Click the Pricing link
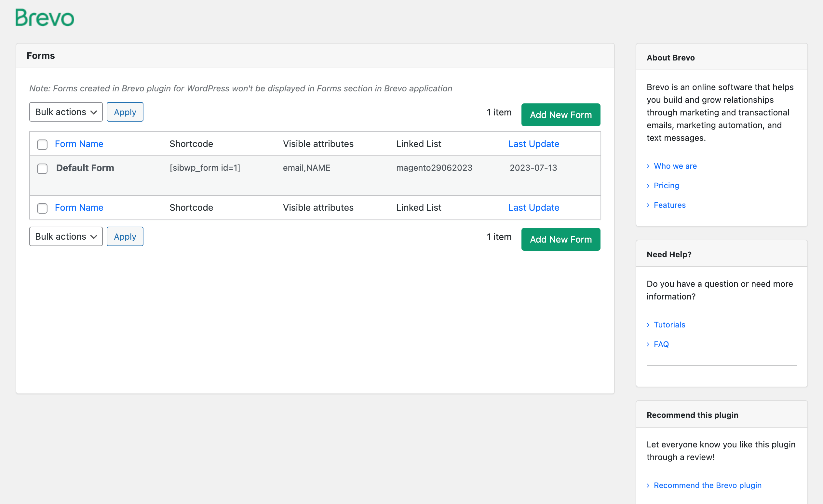The height and width of the screenshot is (504, 823). pyautogui.click(x=667, y=185)
